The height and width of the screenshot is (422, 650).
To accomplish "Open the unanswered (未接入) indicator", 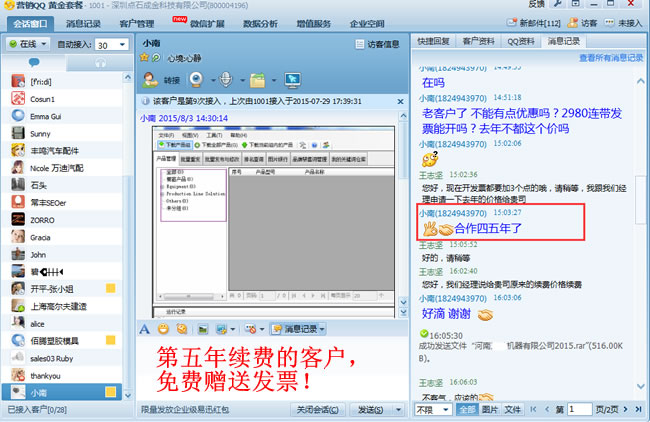I will (623, 23).
